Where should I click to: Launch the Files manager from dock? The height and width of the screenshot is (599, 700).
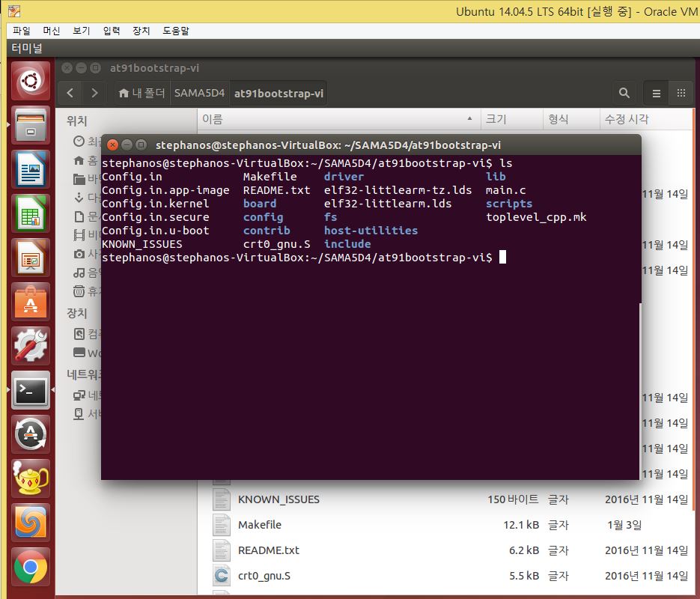point(31,125)
